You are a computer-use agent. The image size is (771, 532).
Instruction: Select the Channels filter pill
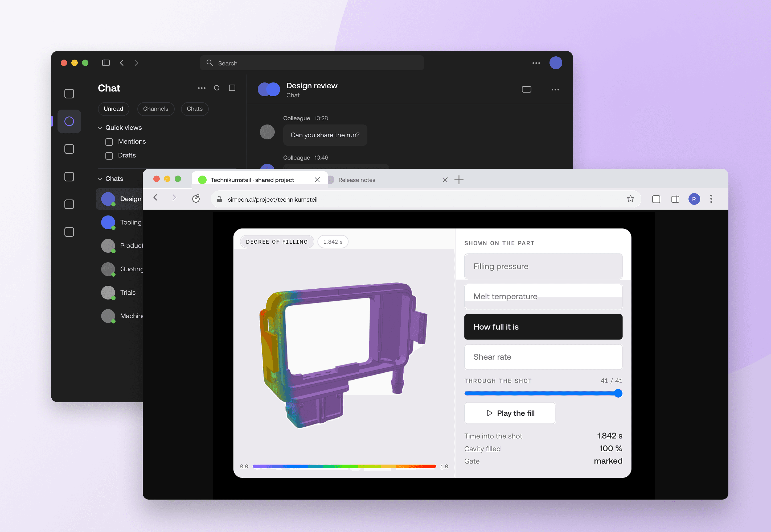(156, 109)
